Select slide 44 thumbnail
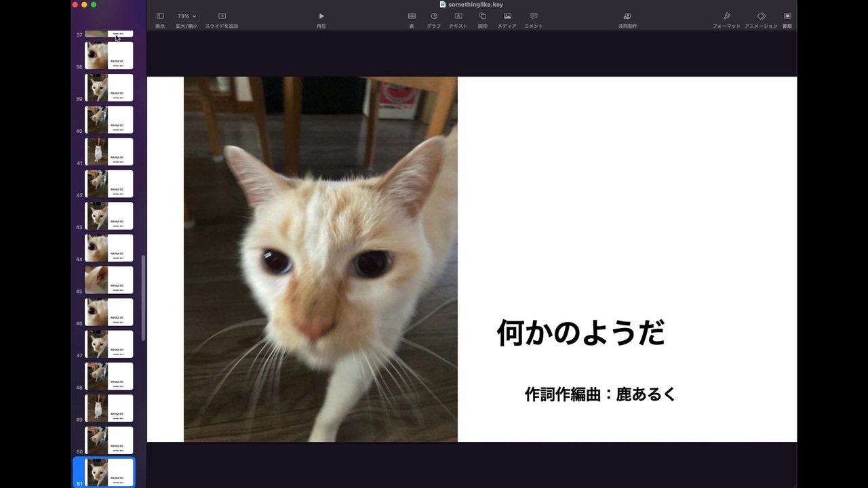The height and width of the screenshot is (488, 868). click(108, 248)
